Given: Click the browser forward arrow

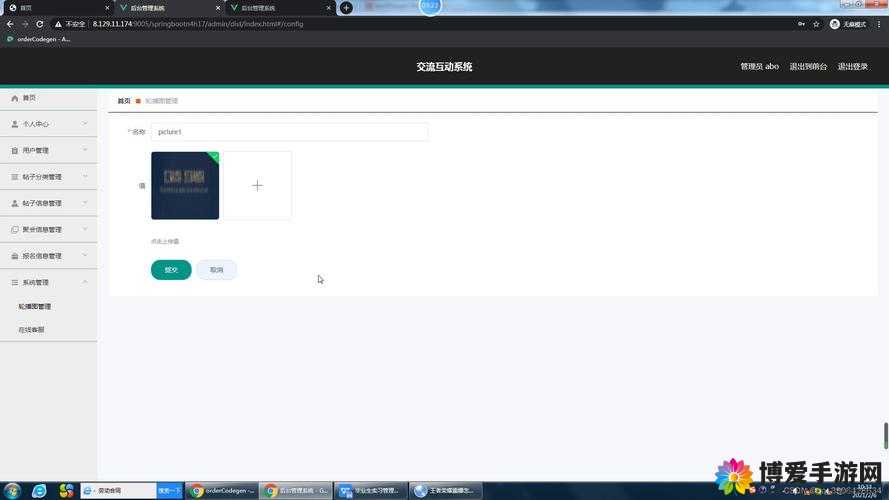Looking at the screenshot, I should 24,24.
